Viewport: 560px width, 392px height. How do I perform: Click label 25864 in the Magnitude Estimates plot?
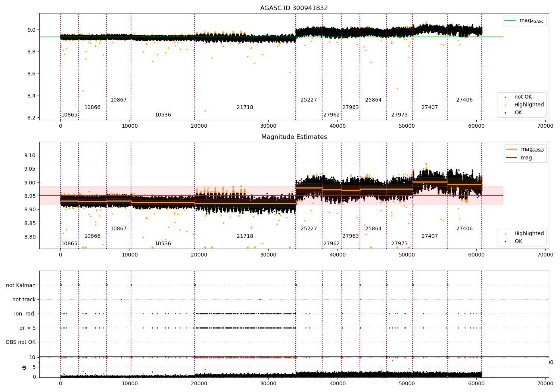[373, 229]
